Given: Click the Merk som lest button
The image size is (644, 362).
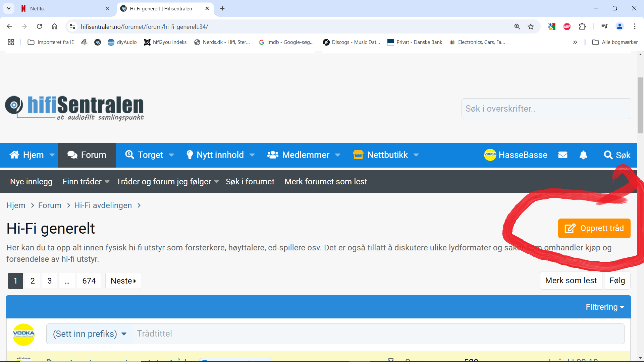Looking at the screenshot, I should click(x=571, y=281).
